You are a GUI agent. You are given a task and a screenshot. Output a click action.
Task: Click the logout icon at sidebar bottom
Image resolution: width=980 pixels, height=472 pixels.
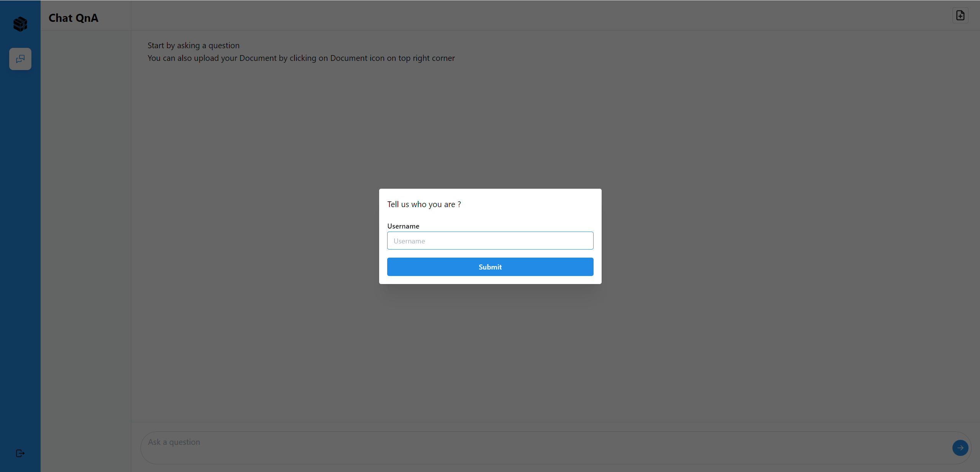pyautogui.click(x=20, y=453)
